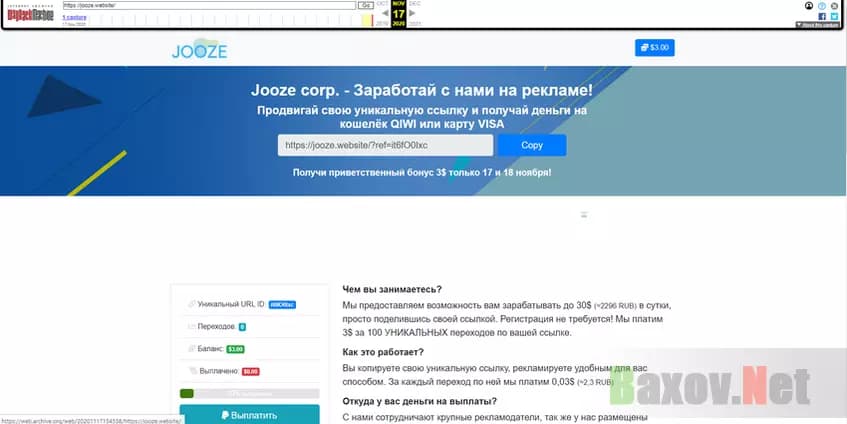Viewport: 847px width, 424px height.
Task: Click the referral link field
Action: pyautogui.click(x=385, y=145)
